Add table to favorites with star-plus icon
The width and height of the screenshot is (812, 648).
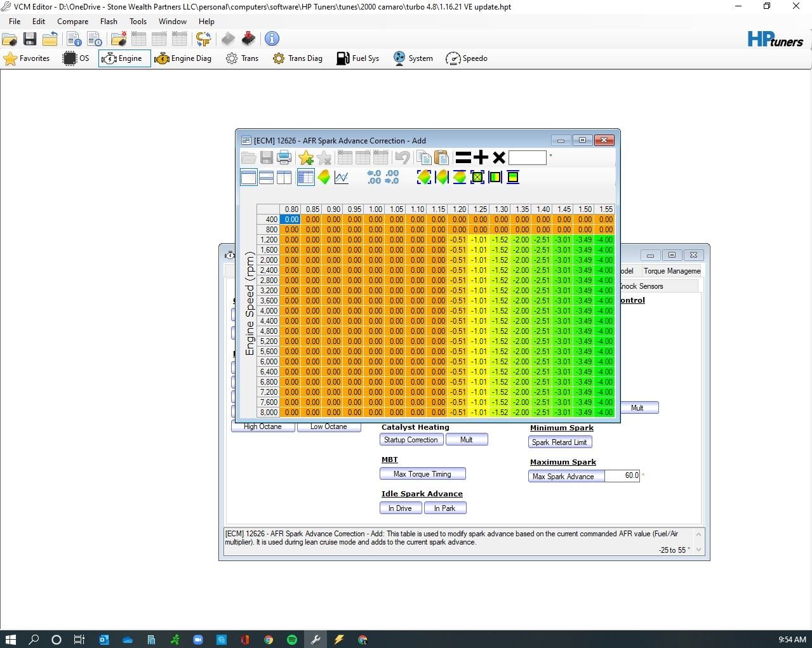click(306, 157)
